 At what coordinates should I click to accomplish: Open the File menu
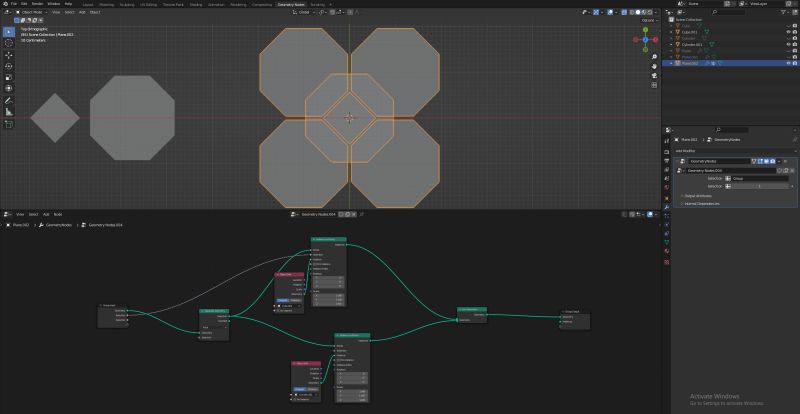pos(14,4)
